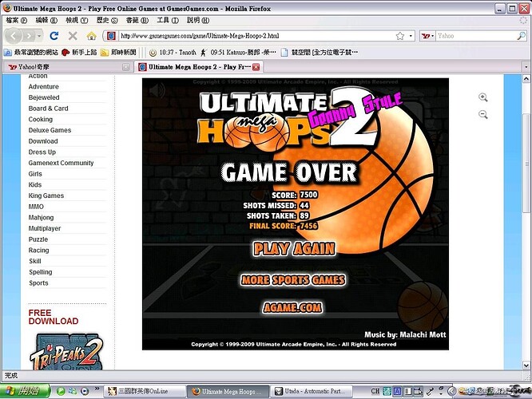Image resolution: width=532 pixels, height=399 pixels.
Task: Open the History menu (歷史)
Action: point(107,20)
